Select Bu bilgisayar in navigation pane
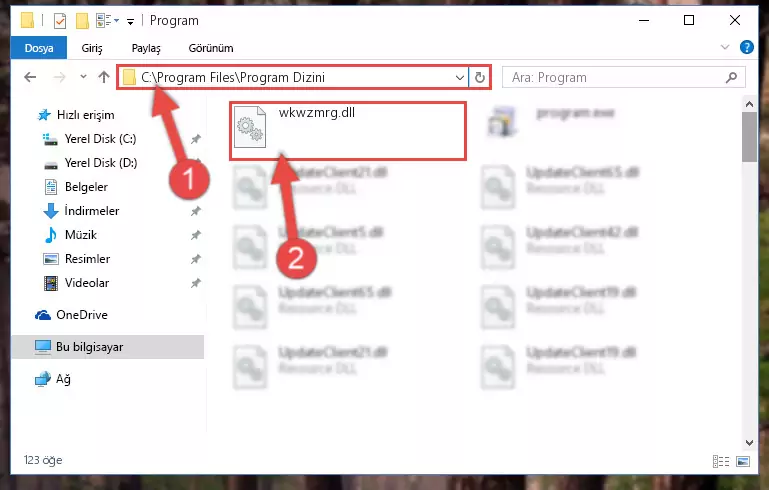 coord(107,347)
